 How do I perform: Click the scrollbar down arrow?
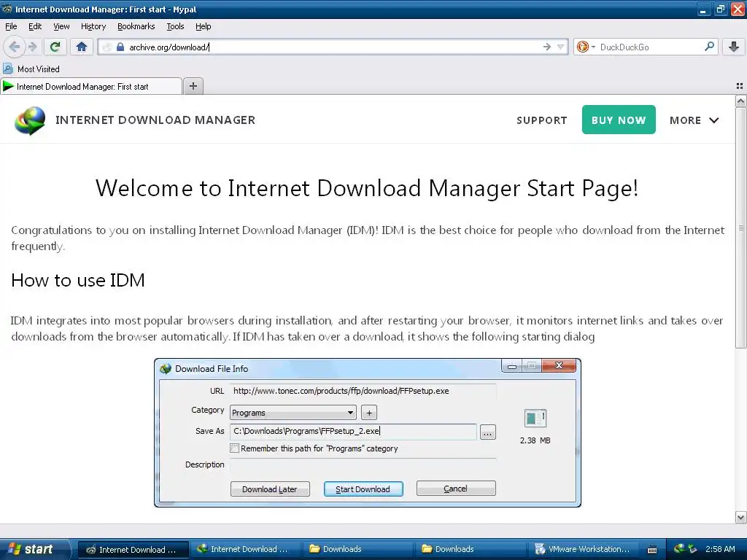(740, 517)
